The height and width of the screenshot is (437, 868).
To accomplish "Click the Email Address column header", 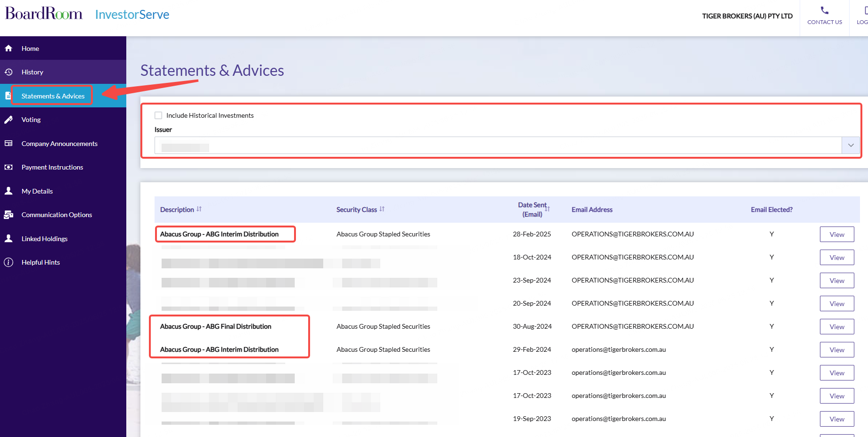I will pyautogui.click(x=592, y=210).
